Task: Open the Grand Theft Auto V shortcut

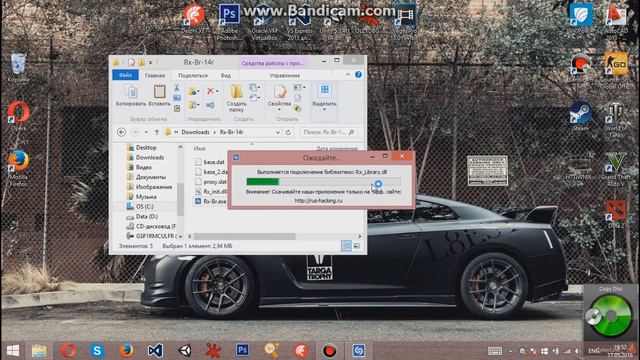Action: click(x=615, y=168)
